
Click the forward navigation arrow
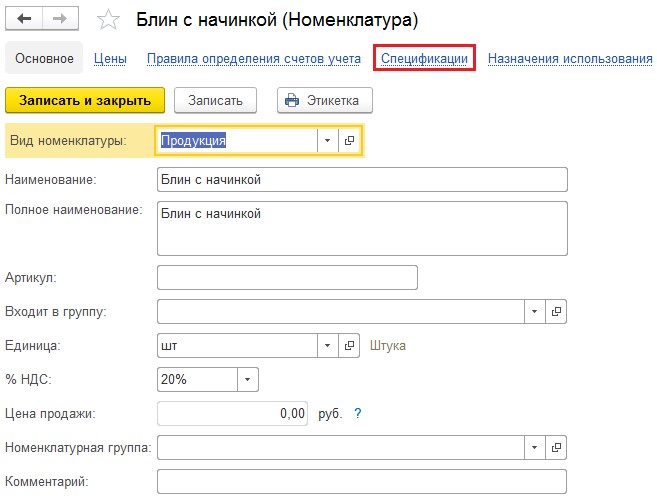59,19
